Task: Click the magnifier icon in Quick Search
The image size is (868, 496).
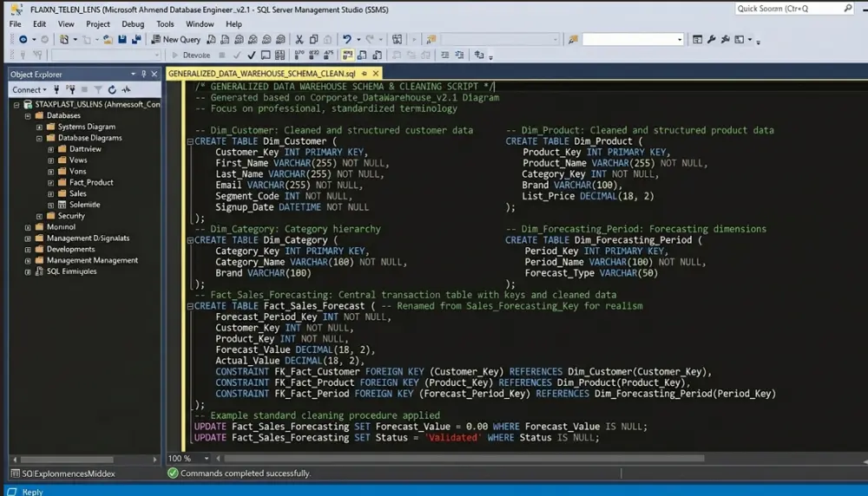Action: coord(847,9)
